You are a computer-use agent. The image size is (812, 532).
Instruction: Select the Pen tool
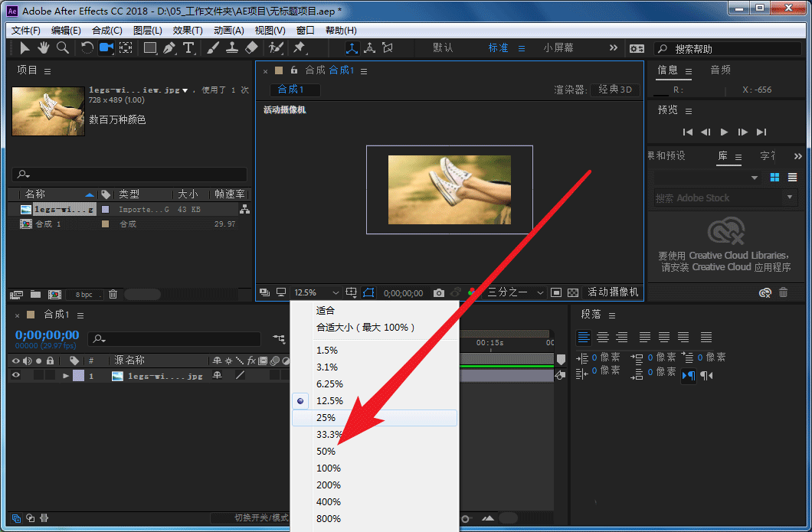tap(169, 47)
